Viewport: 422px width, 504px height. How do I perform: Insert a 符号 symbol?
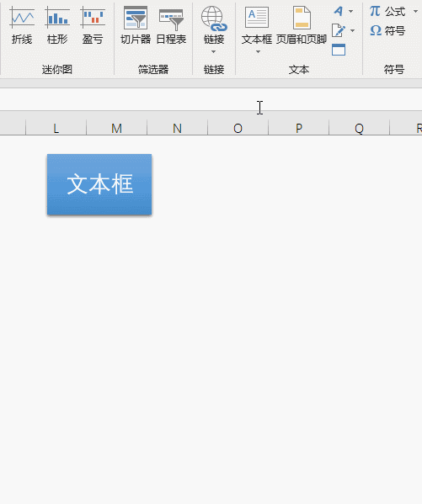click(387, 31)
